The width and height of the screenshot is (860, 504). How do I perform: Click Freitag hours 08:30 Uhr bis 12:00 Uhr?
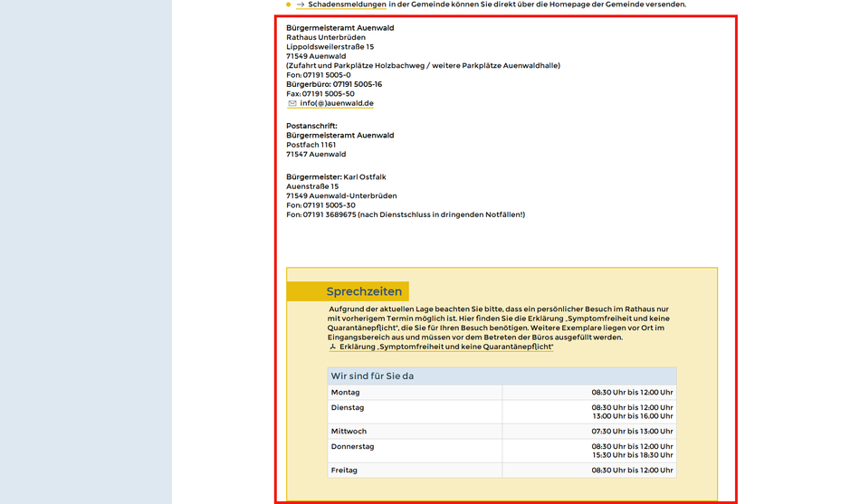[632, 470]
